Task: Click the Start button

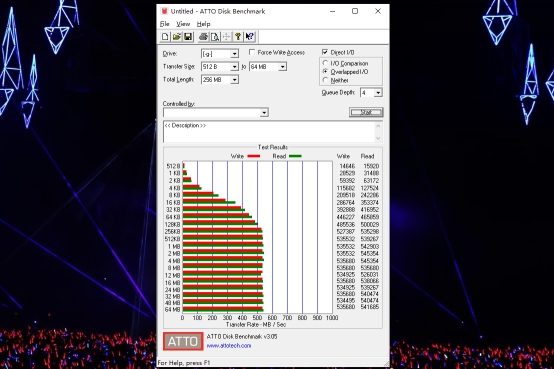Action: 366,112
